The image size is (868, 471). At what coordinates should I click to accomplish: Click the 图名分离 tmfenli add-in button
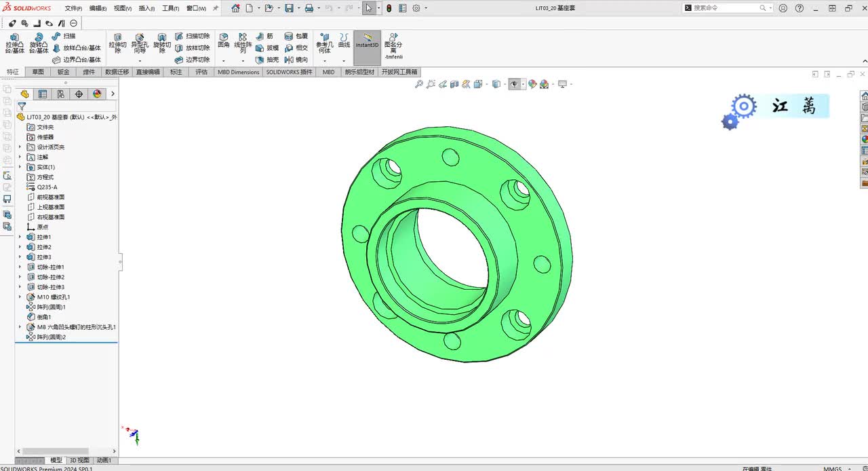pyautogui.click(x=393, y=45)
